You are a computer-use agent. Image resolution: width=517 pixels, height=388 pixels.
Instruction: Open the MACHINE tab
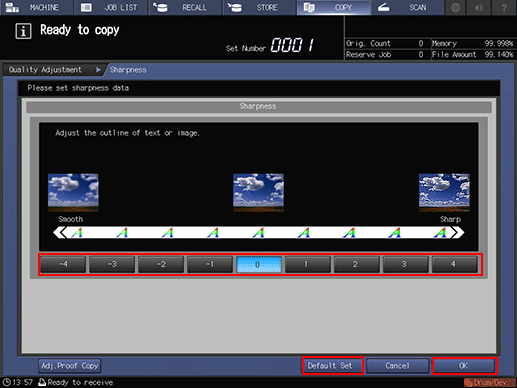coord(37,7)
